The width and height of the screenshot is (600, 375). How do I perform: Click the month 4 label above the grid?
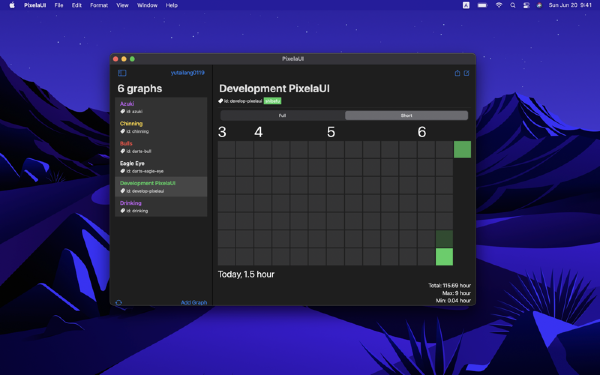point(259,132)
